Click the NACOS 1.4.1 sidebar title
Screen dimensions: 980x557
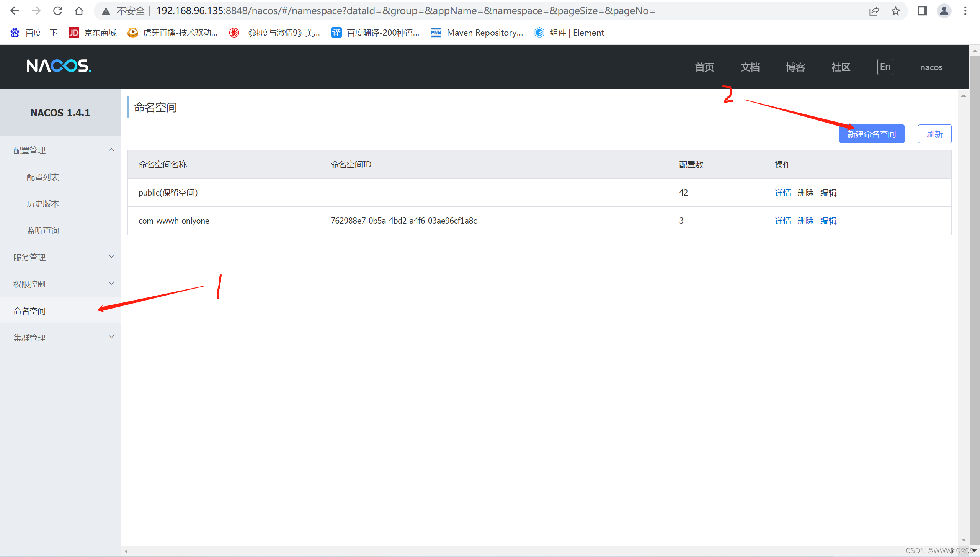pos(60,113)
